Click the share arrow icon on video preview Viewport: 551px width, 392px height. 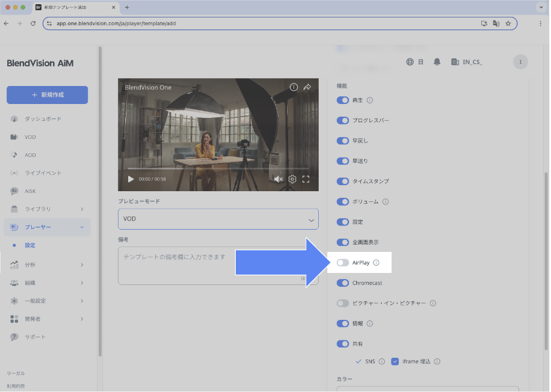pyautogui.click(x=307, y=87)
